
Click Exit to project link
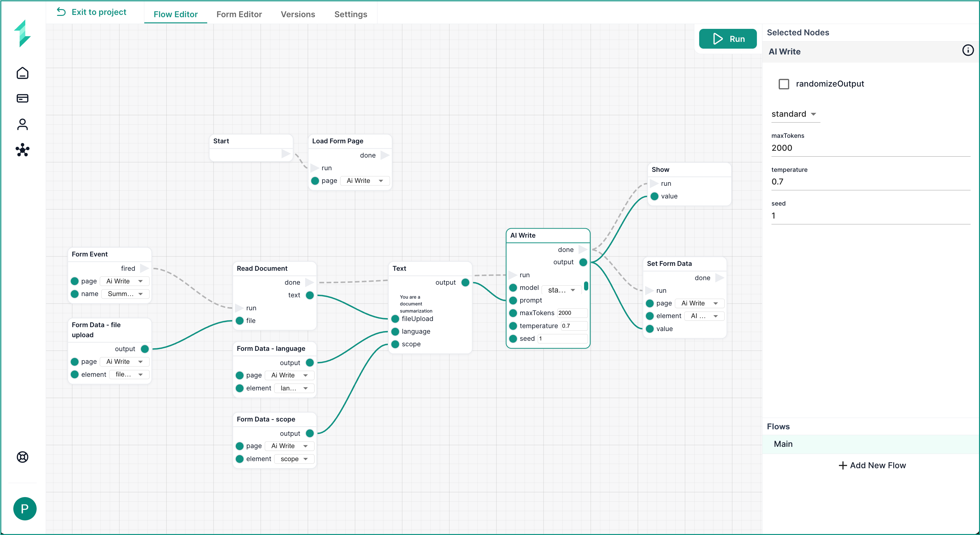(x=91, y=12)
